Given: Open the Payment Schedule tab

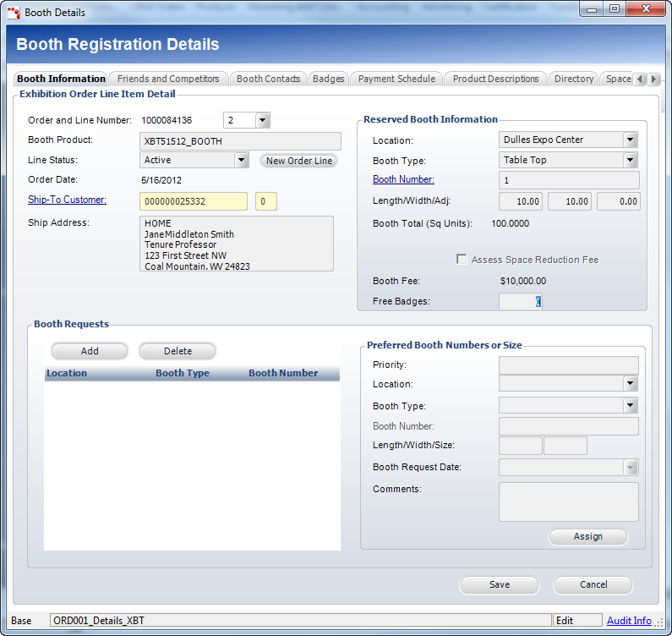Looking at the screenshot, I should [x=396, y=79].
